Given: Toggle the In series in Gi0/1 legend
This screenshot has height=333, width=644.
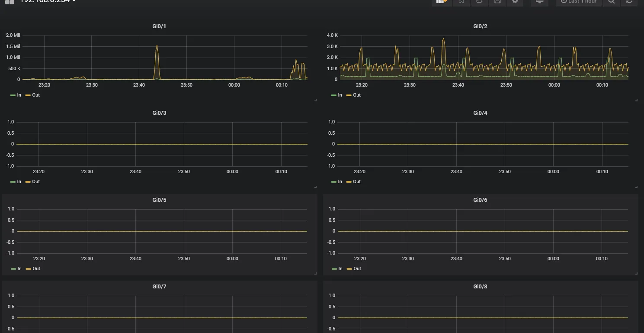Looking at the screenshot, I should [19, 95].
